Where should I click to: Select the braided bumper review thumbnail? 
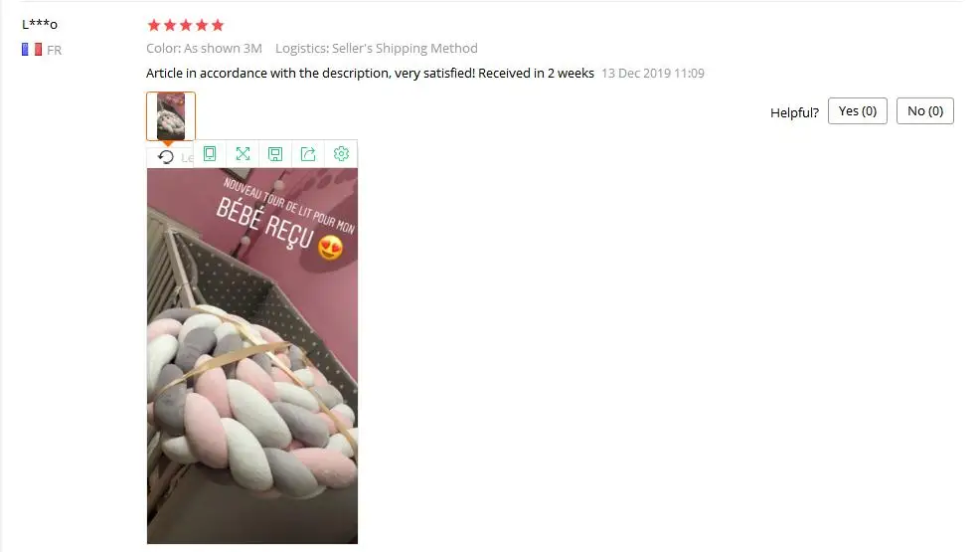pyautogui.click(x=171, y=116)
